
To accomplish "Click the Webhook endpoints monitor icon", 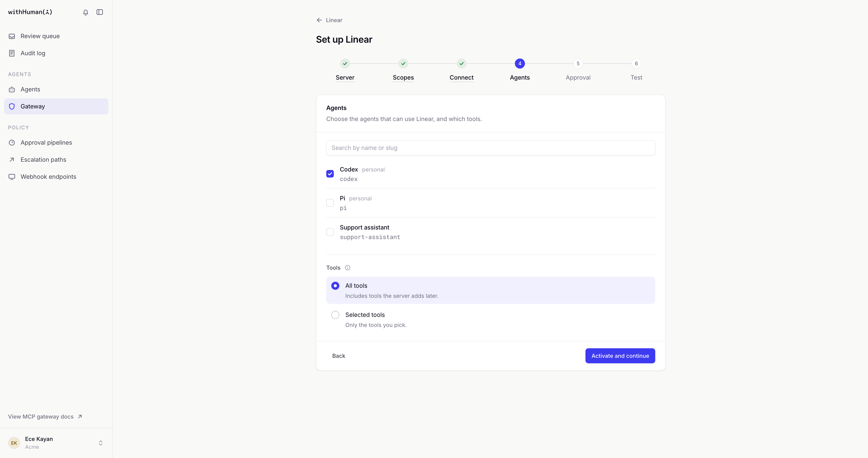I will pos(12,177).
